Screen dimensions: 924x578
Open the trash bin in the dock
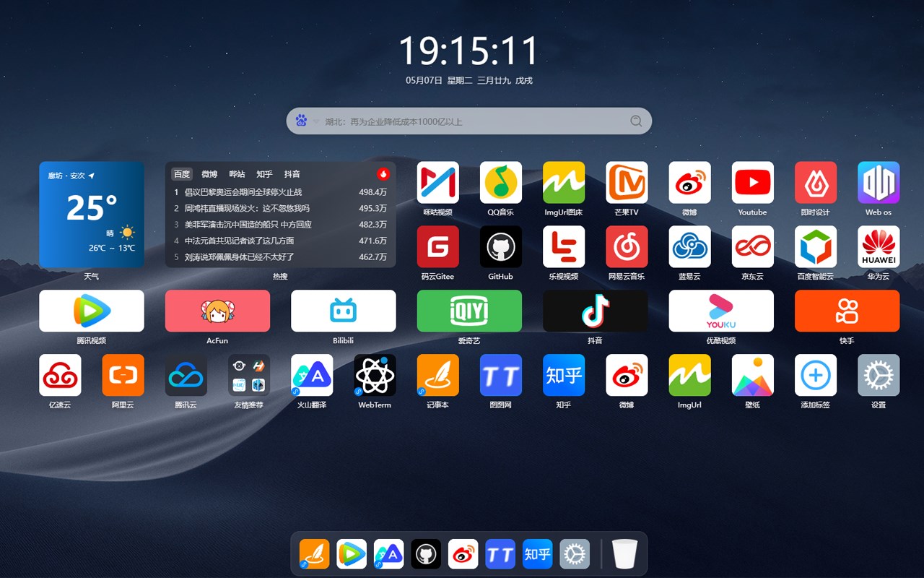coord(625,554)
